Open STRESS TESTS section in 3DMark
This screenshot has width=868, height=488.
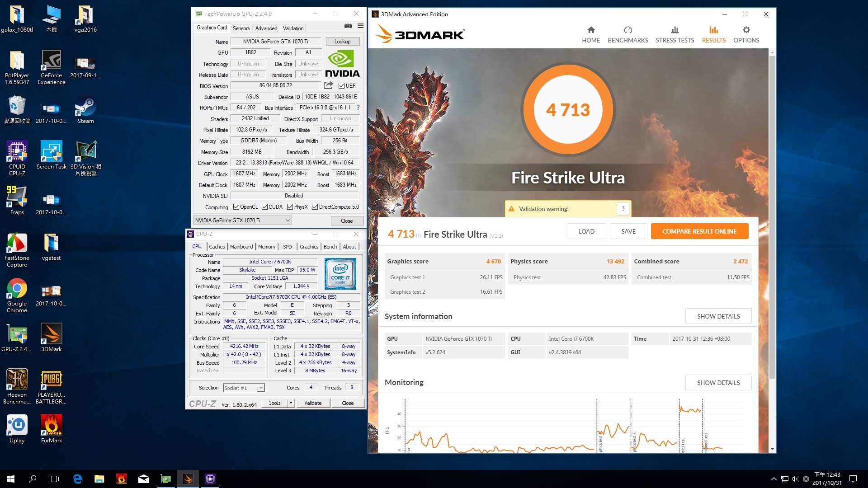click(675, 35)
